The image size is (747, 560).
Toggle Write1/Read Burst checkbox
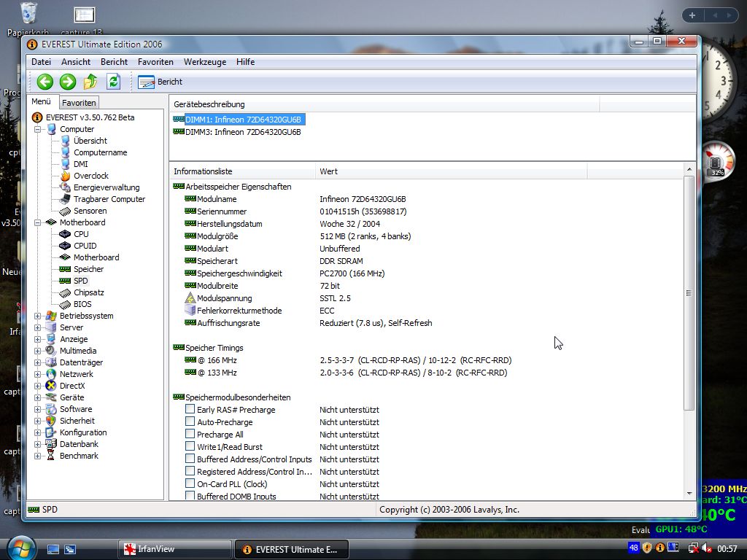190,446
